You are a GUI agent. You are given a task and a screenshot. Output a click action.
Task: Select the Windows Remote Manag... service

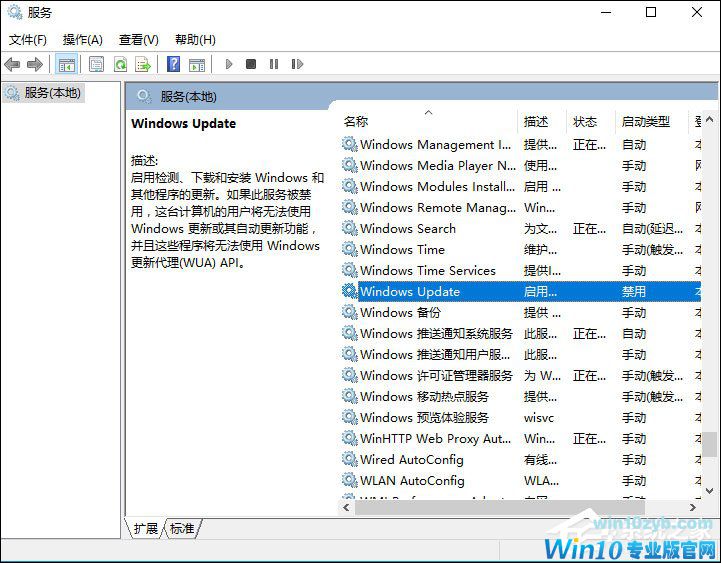[x=521, y=208]
